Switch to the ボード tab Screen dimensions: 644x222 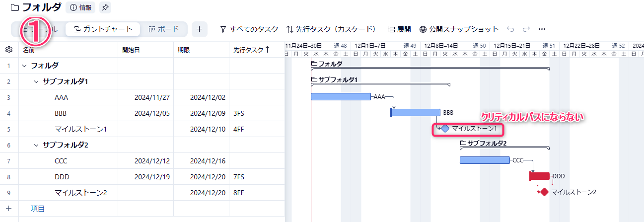point(164,29)
